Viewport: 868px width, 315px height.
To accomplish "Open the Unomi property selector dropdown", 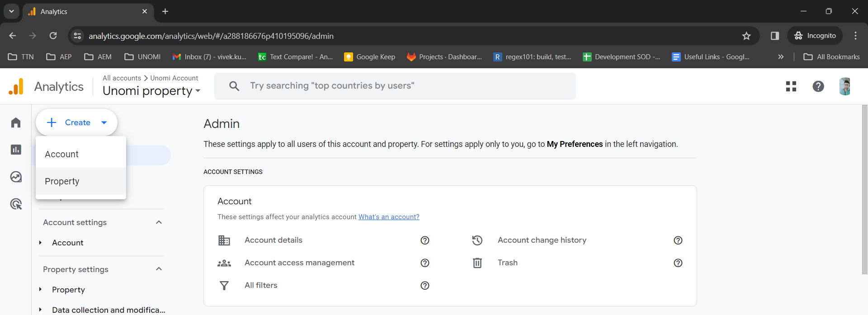I will [x=151, y=91].
